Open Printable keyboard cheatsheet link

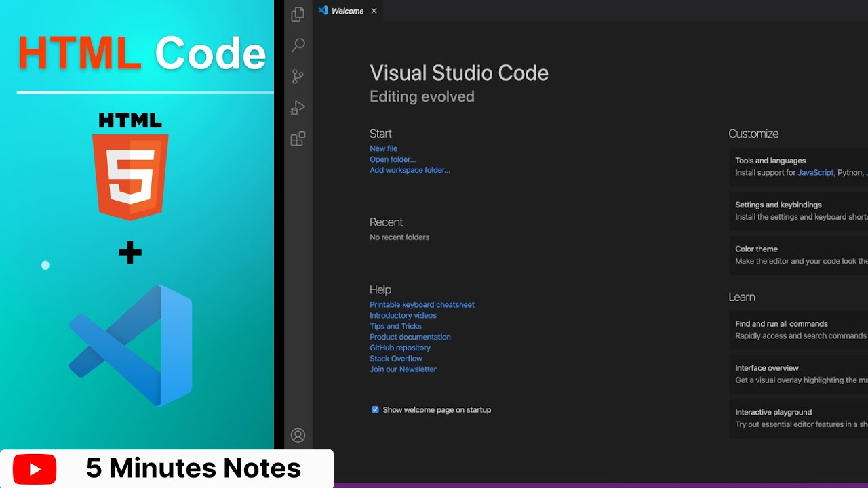coord(422,304)
